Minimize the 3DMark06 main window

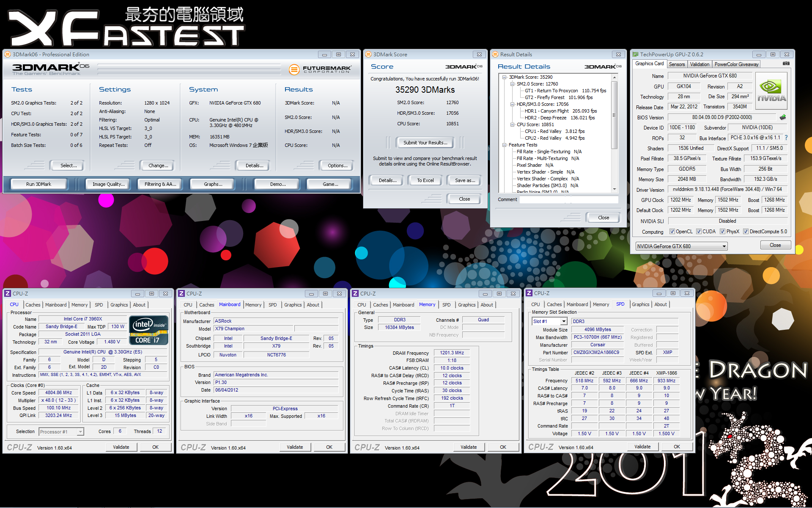tap(324, 54)
